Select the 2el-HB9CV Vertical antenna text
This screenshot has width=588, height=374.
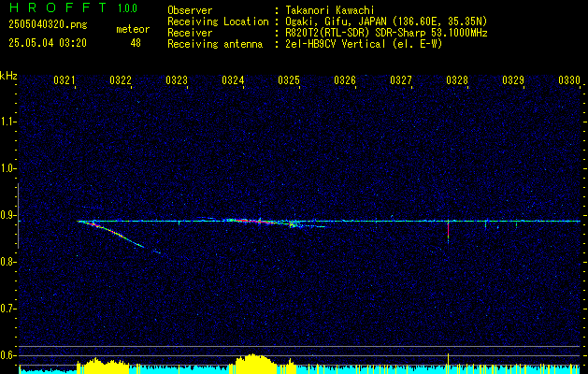pyautogui.click(x=365, y=44)
